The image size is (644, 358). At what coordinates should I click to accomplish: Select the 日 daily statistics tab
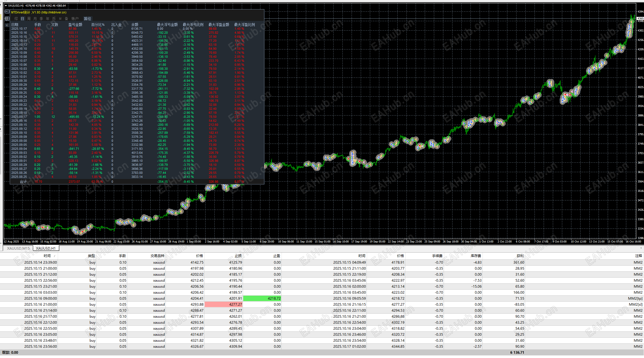click(x=22, y=19)
